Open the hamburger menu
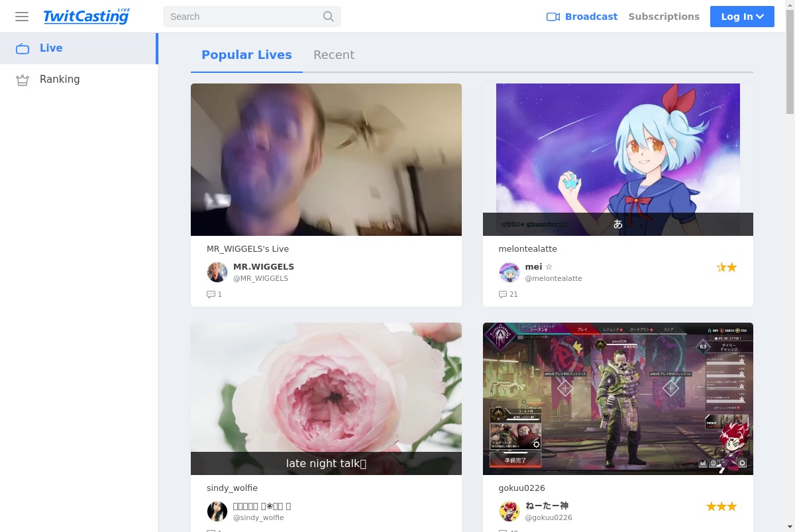This screenshot has height=532, width=795. click(22, 17)
